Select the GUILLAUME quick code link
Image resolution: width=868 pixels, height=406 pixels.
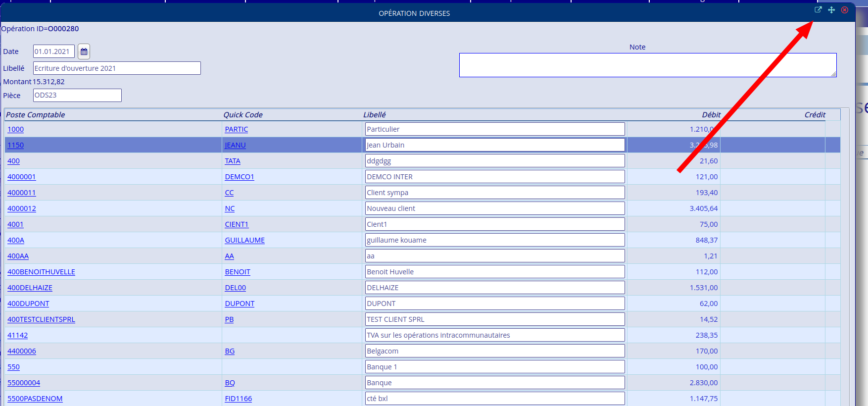click(244, 240)
